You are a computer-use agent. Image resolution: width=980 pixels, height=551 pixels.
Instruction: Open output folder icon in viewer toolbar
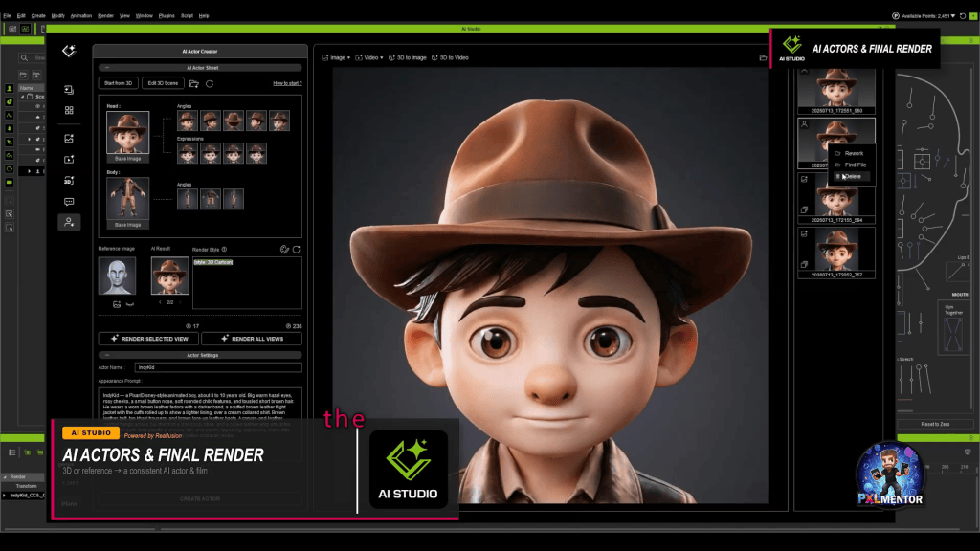pos(763,57)
